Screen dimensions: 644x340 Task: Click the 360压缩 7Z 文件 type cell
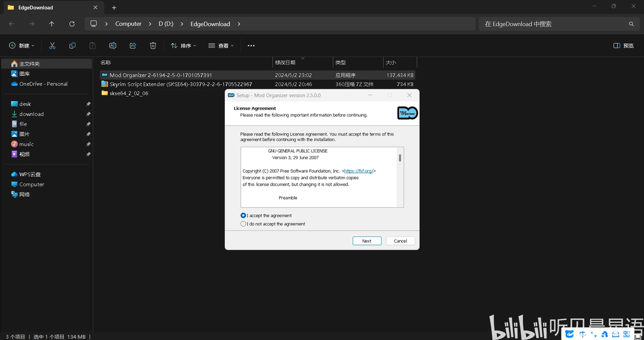click(354, 84)
